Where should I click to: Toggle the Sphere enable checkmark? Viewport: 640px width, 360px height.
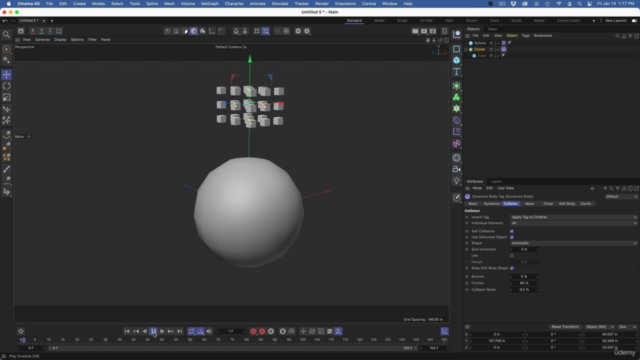(x=498, y=43)
